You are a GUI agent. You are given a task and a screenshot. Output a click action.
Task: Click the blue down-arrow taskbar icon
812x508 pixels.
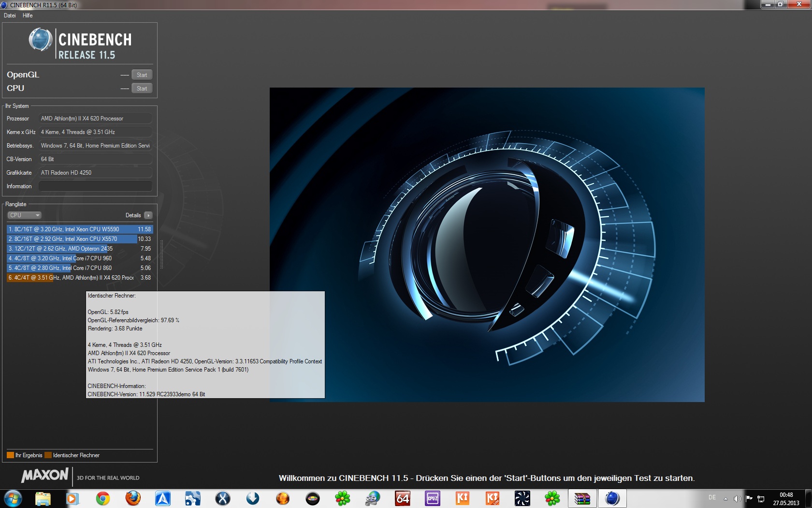coord(252,498)
